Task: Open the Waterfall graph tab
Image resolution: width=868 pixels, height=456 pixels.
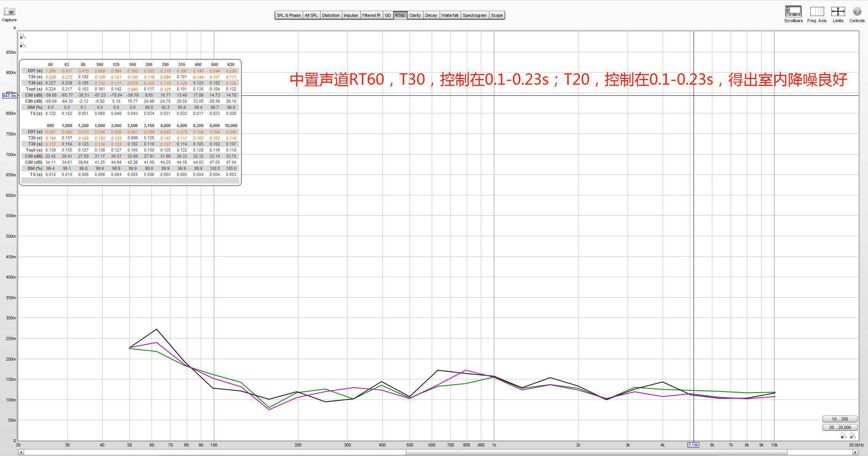Action: click(450, 15)
